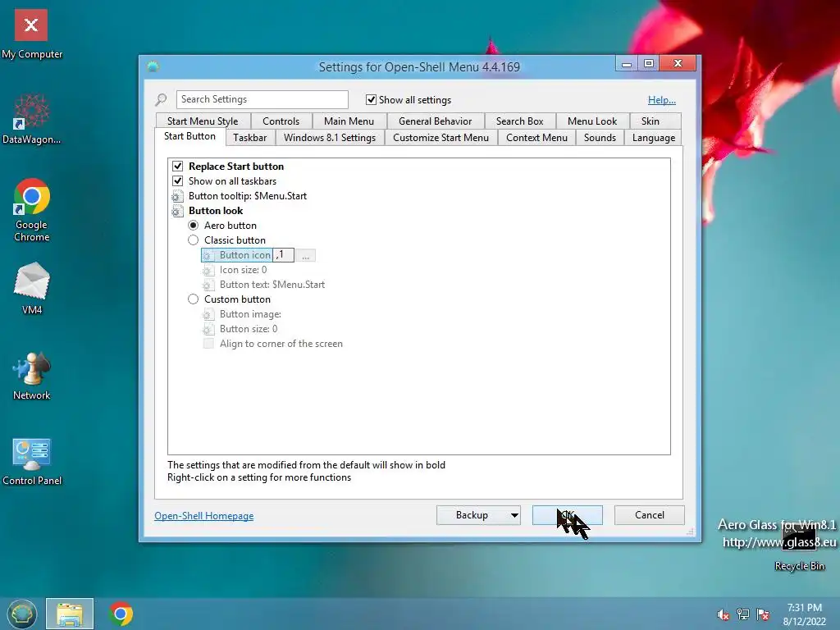
Task: Click the muted volume tray icon
Action: 723,614
